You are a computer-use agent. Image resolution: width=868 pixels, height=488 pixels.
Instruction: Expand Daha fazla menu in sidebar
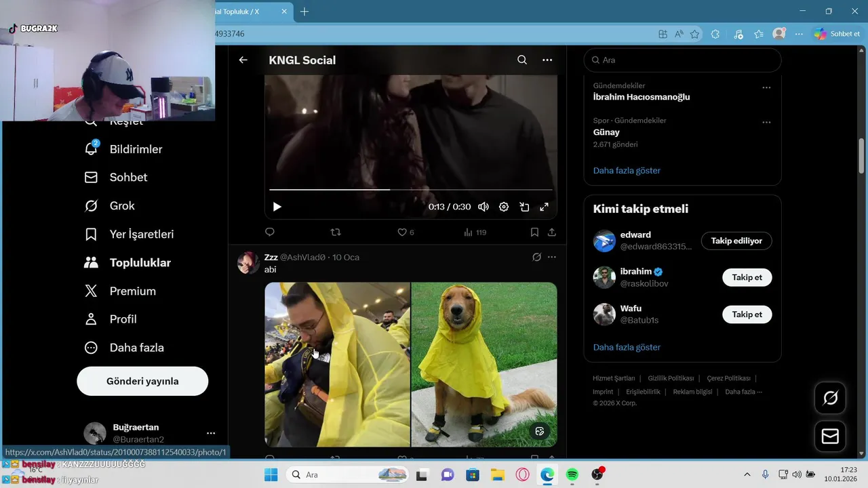(x=124, y=347)
